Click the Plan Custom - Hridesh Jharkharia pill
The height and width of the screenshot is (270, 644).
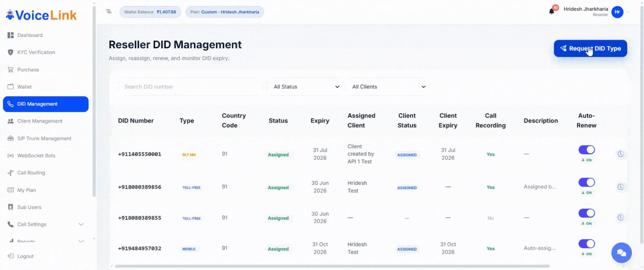point(225,12)
